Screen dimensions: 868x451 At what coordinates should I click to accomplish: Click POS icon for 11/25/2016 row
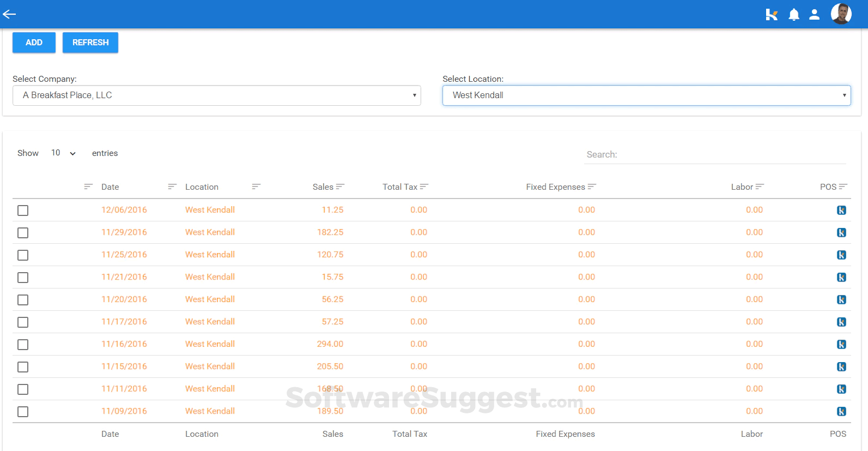coord(841,255)
